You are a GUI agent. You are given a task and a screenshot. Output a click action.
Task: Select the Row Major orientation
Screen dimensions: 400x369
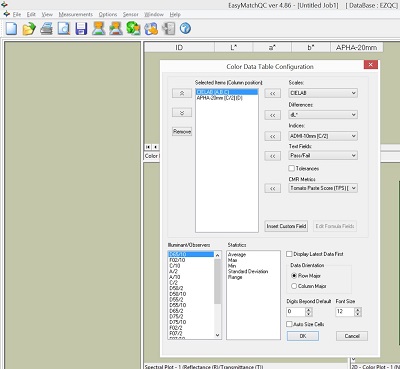(x=294, y=276)
